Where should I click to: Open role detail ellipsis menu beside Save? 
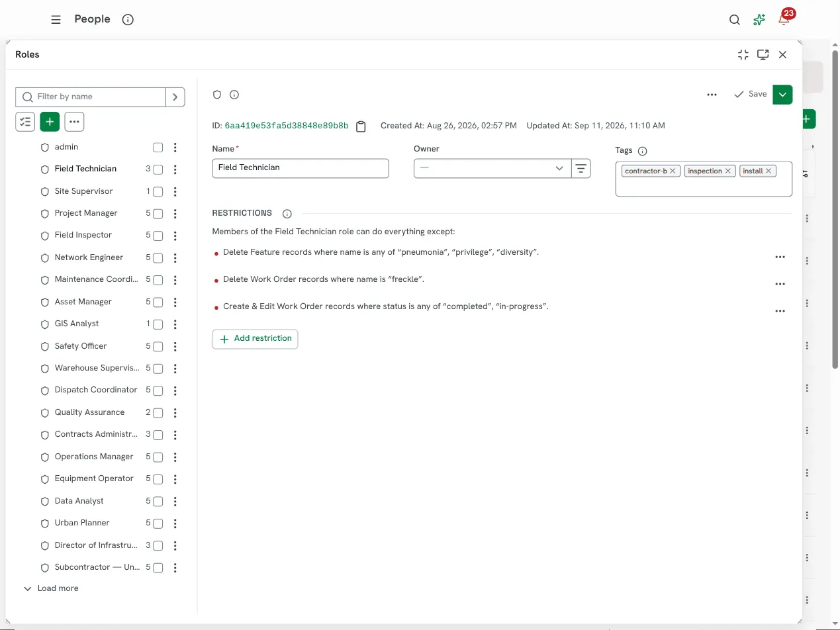pyautogui.click(x=712, y=95)
